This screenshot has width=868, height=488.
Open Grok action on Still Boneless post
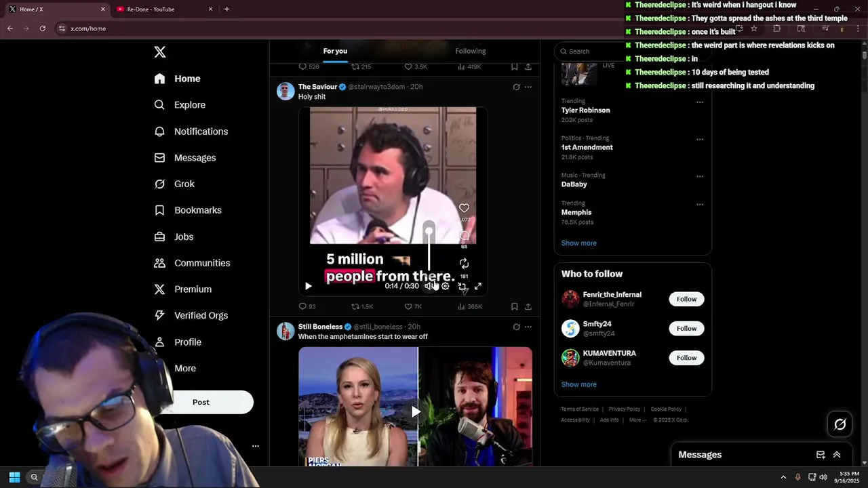point(516,327)
